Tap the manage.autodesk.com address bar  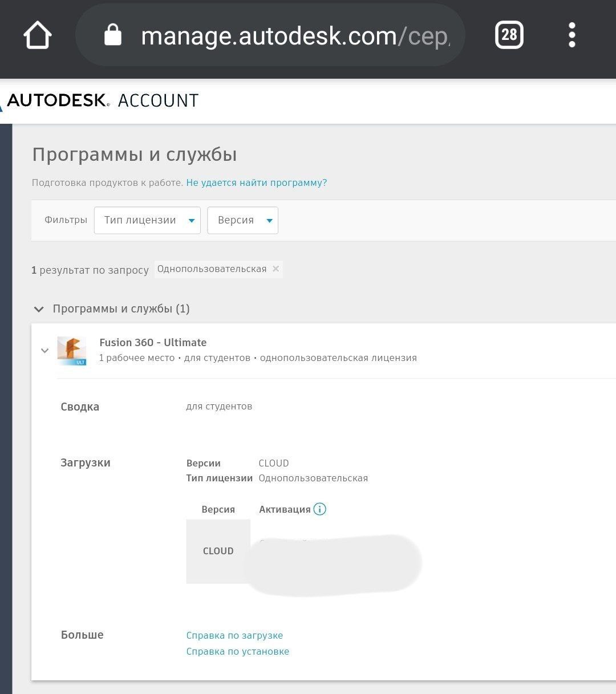pyautogui.click(x=270, y=35)
